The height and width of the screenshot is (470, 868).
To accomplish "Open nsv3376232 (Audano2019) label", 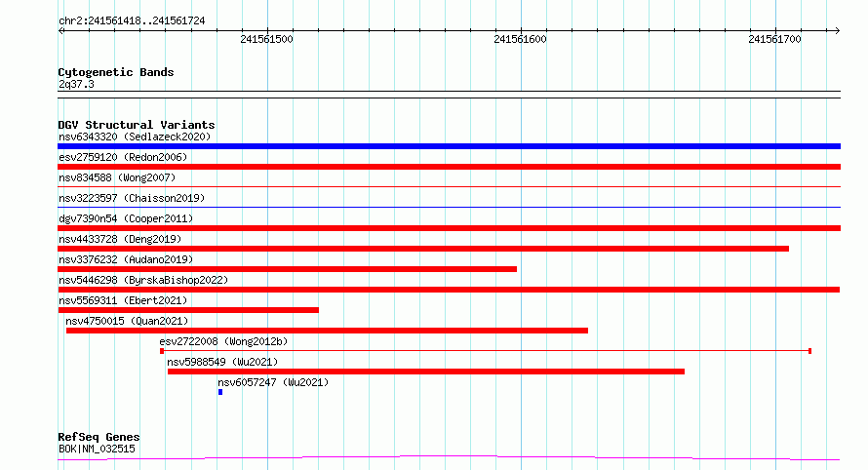I will click(x=126, y=259).
